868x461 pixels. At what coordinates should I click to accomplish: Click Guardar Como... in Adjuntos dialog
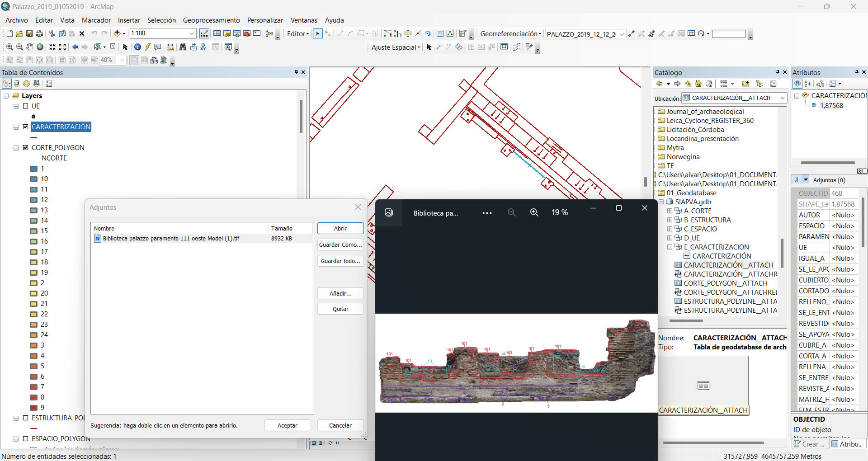click(x=340, y=245)
